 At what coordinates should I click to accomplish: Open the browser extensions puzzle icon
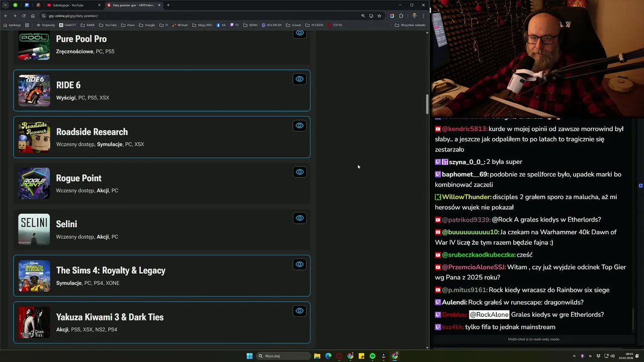tap(401, 16)
